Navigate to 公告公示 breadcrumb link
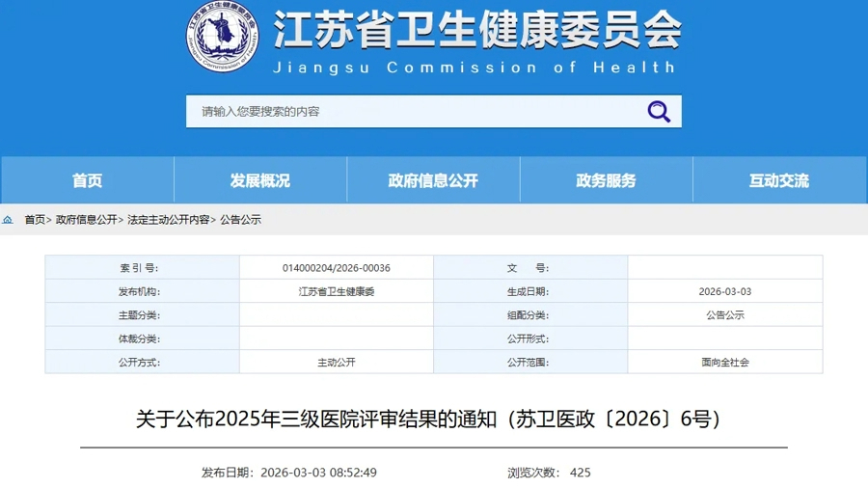 click(x=240, y=220)
